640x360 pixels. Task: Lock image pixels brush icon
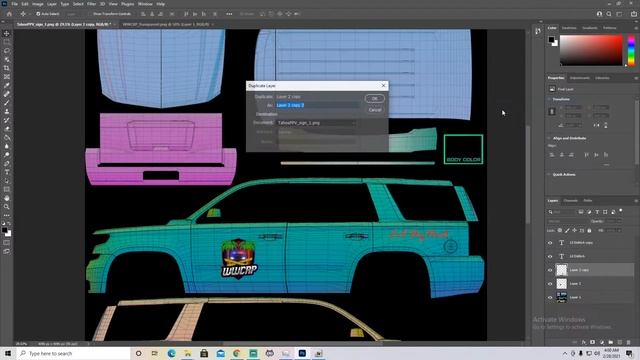pos(567,231)
